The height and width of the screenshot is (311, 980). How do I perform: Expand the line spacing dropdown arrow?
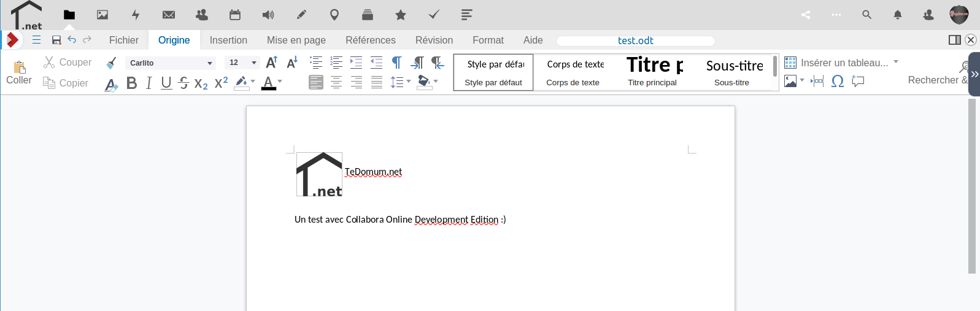point(409,82)
